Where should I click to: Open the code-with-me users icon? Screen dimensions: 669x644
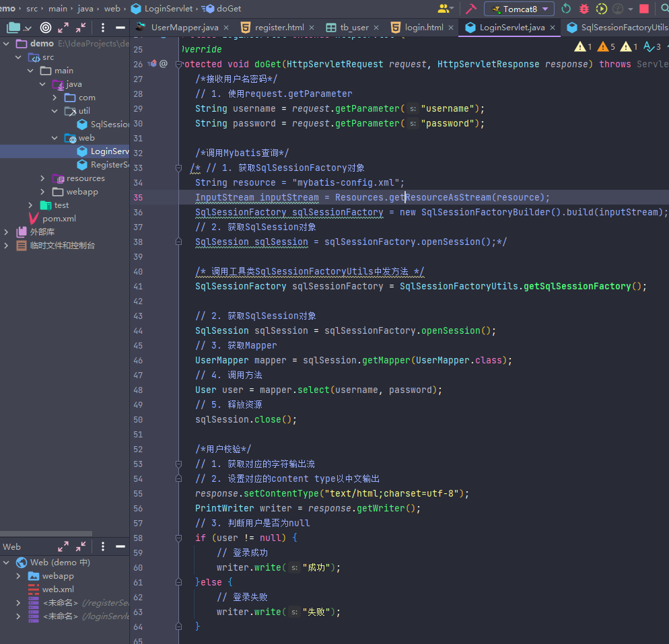click(446, 9)
